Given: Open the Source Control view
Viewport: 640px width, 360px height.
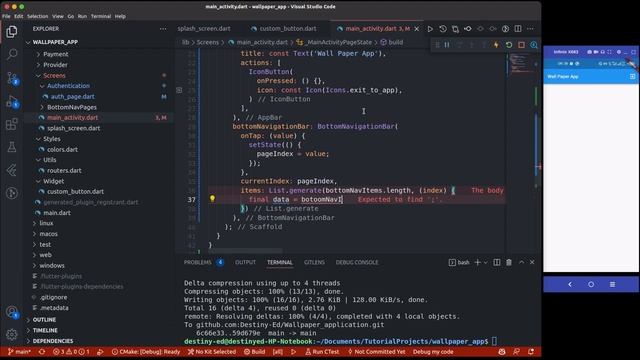Looking at the screenshot, I should [11, 78].
